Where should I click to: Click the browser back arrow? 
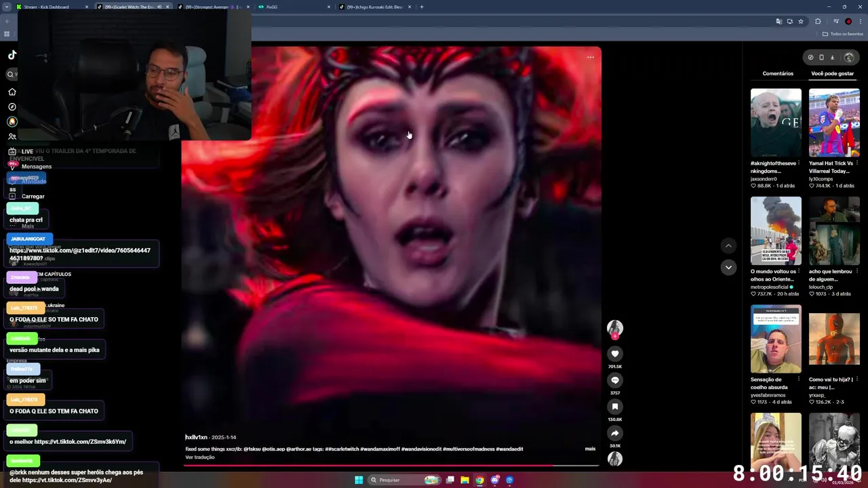pyautogui.click(x=7, y=22)
